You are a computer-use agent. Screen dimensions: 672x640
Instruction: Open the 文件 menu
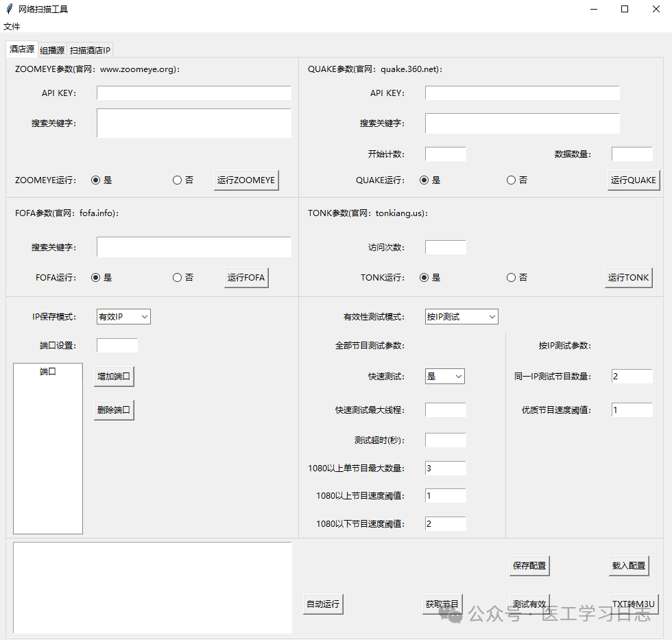click(12, 27)
